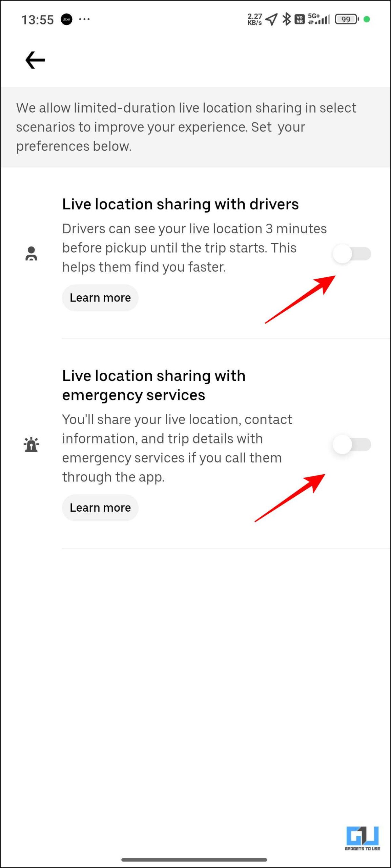Image resolution: width=391 pixels, height=868 pixels.
Task: Tap the Bluetooth status icon
Action: coord(287,19)
